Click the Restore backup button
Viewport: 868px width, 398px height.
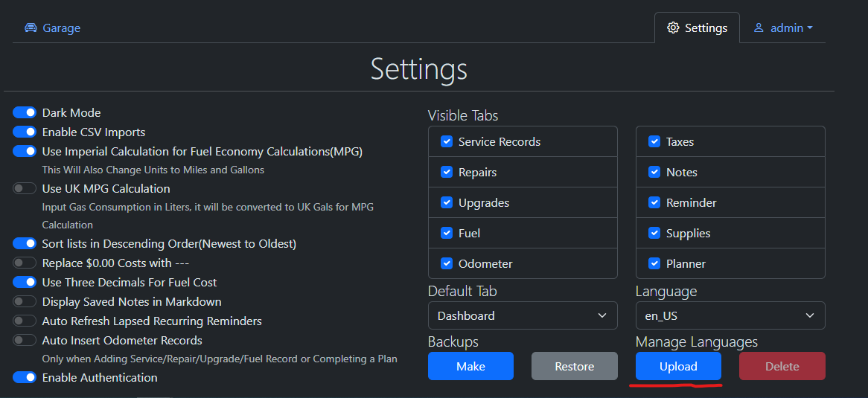pos(574,366)
